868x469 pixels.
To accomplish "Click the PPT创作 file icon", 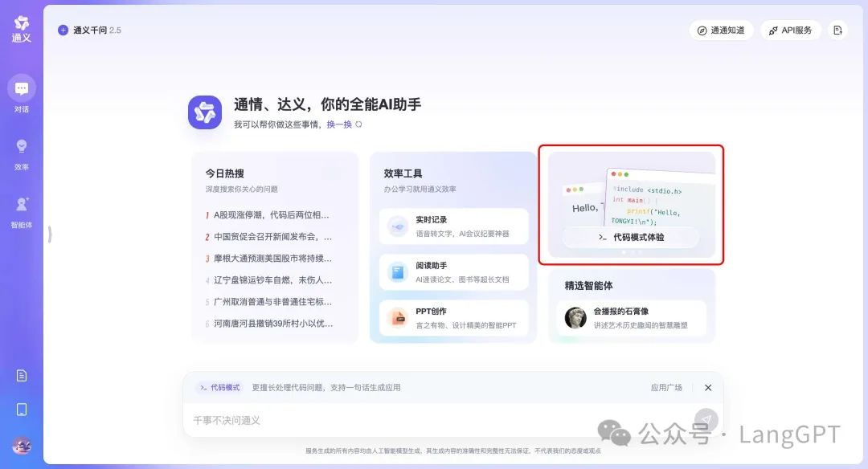I will [x=398, y=318].
